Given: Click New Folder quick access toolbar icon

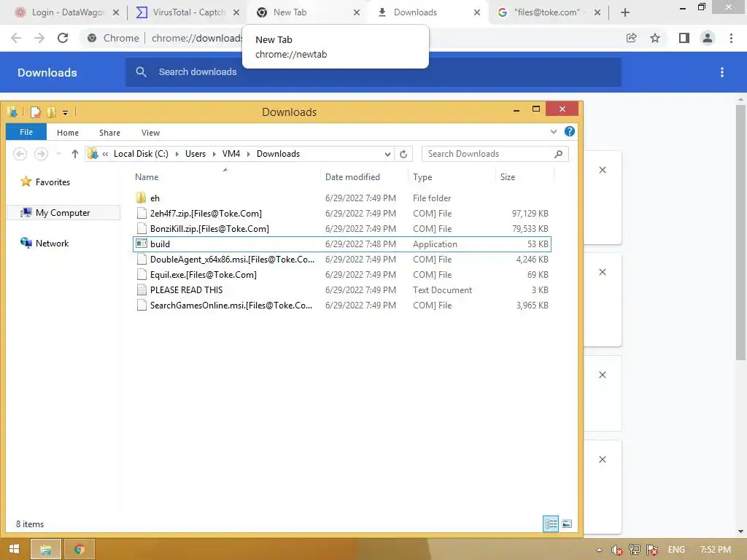Looking at the screenshot, I should click(x=52, y=112).
